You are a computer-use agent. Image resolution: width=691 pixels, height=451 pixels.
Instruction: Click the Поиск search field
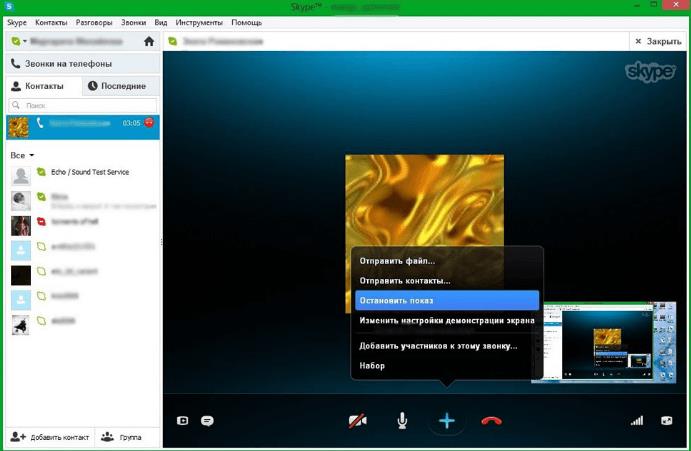85,105
